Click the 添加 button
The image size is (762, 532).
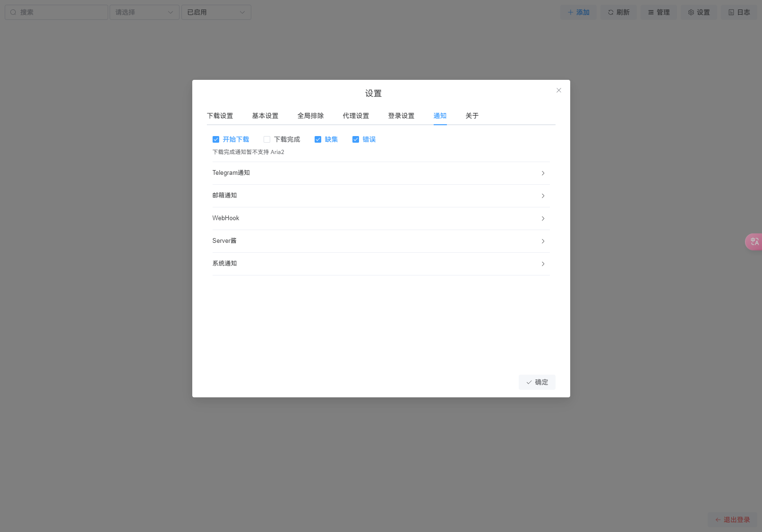(x=579, y=12)
